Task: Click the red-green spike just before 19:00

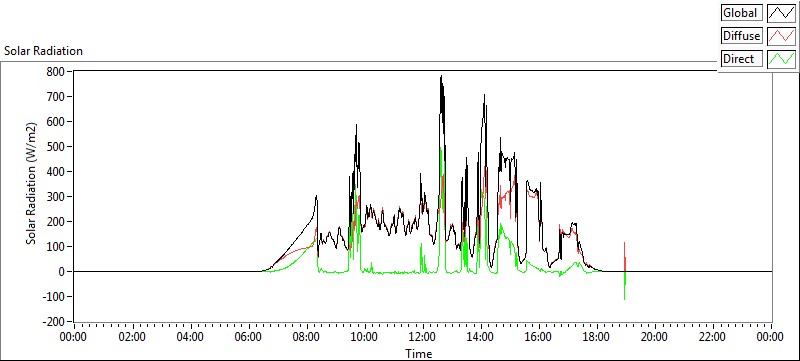Action: pos(625,271)
